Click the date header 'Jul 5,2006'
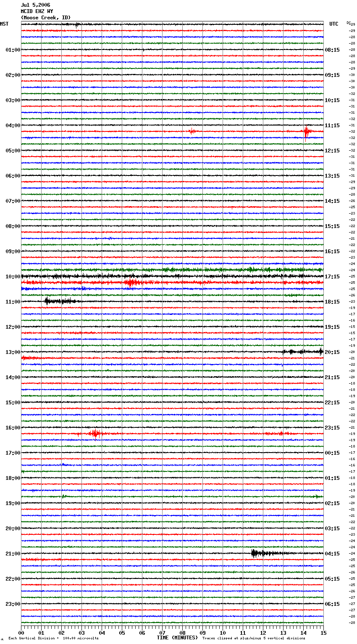 (x=35, y=5)
